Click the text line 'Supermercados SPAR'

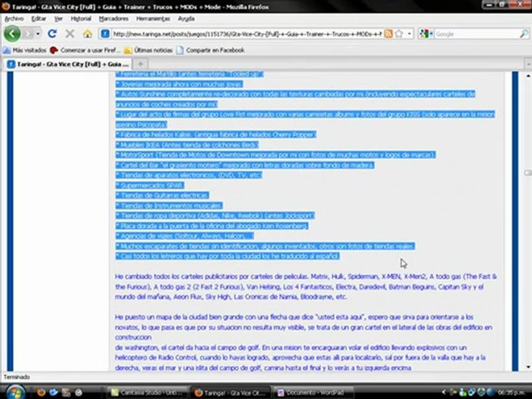pos(150,185)
